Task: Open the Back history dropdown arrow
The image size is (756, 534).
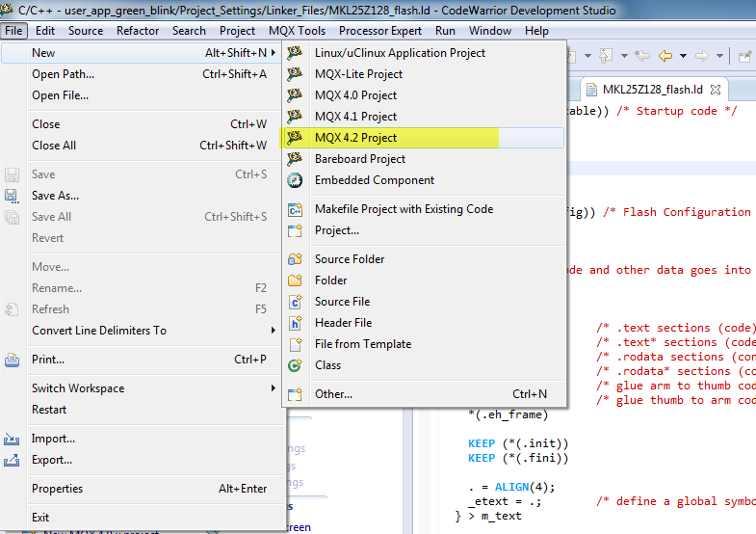Action: 683,56
